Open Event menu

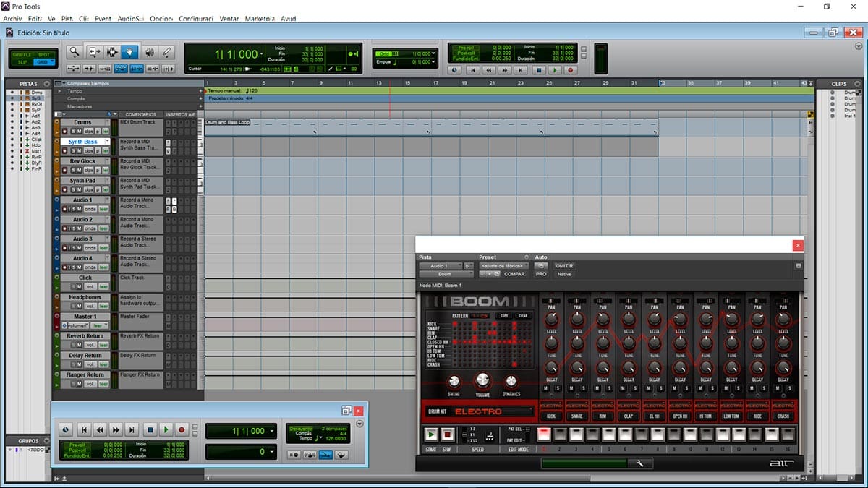pyautogui.click(x=103, y=18)
